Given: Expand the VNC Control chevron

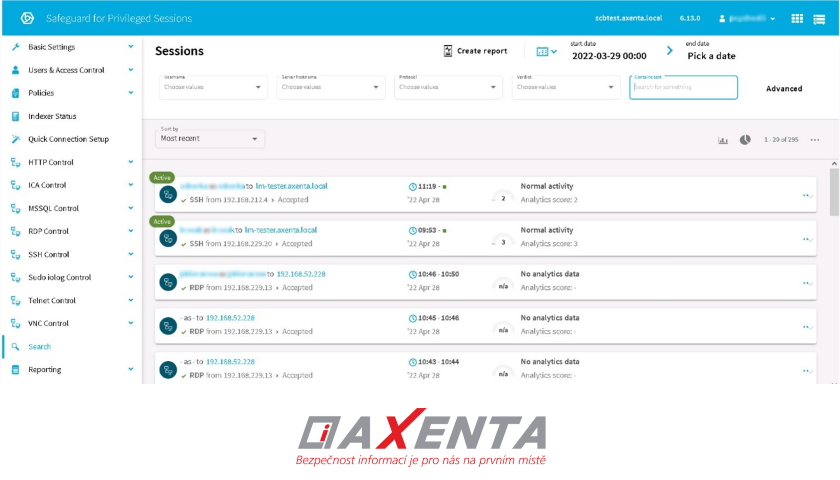Looking at the screenshot, I should pos(131,323).
